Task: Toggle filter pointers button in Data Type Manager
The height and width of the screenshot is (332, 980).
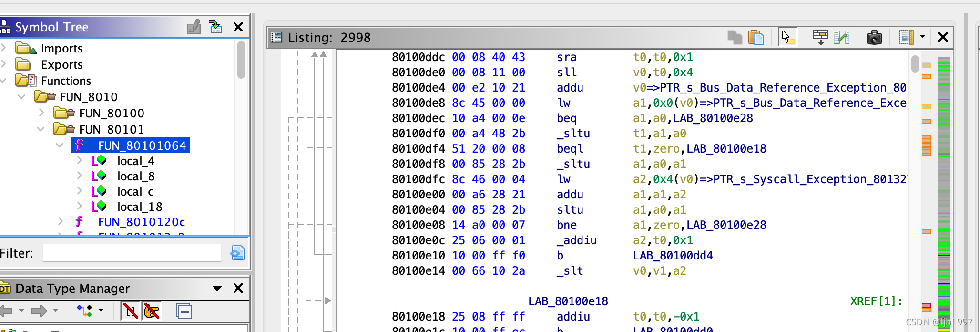Action: click(151, 311)
